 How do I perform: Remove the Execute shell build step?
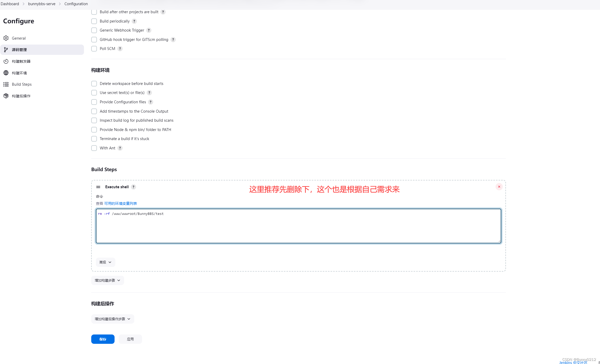[499, 187]
